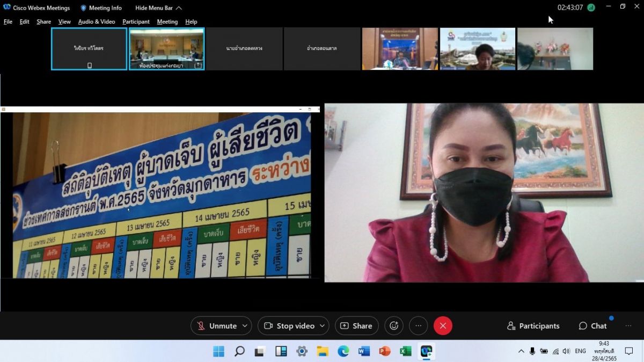Select the ห้องประชุมแก่งกะเบา video thumbnail

point(166,49)
